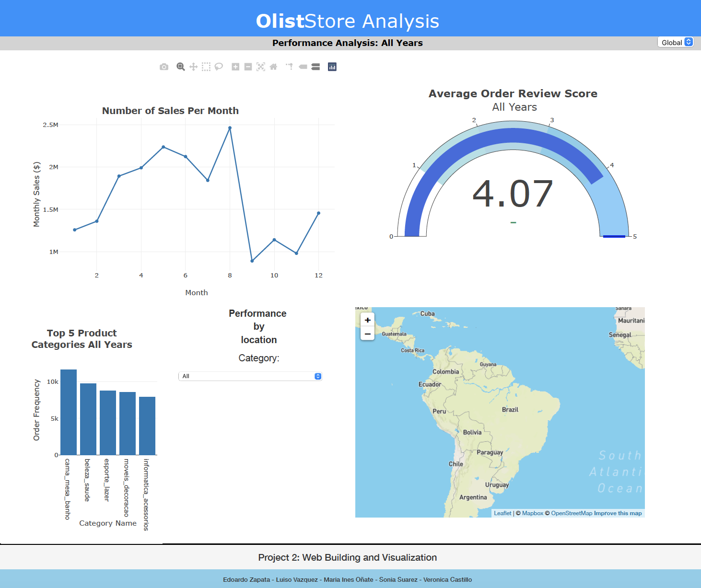The image size is (701, 588).
Task: Click Argentina label on the map
Action: click(473, 497)
